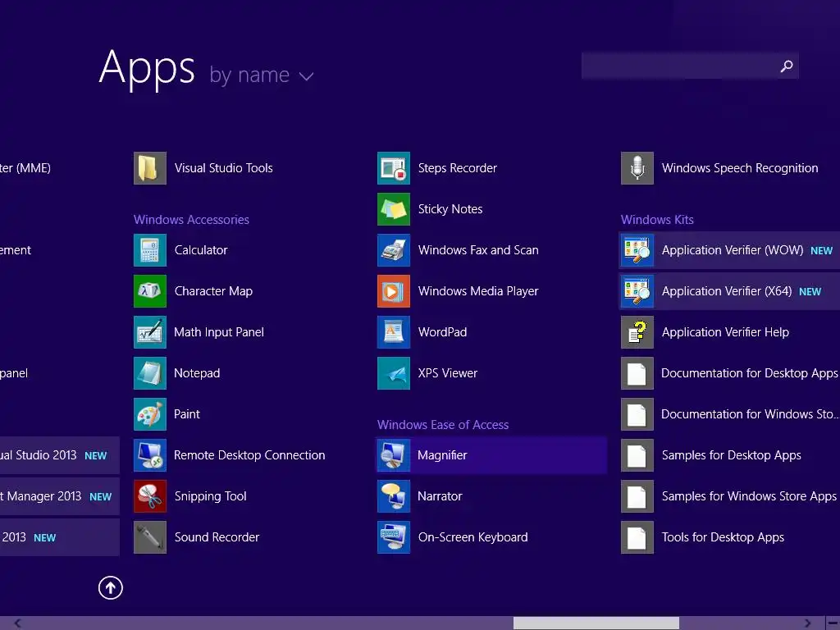Open the Documentation for Desktop Apps document icon
840x630 pixels.
[637, 373]
